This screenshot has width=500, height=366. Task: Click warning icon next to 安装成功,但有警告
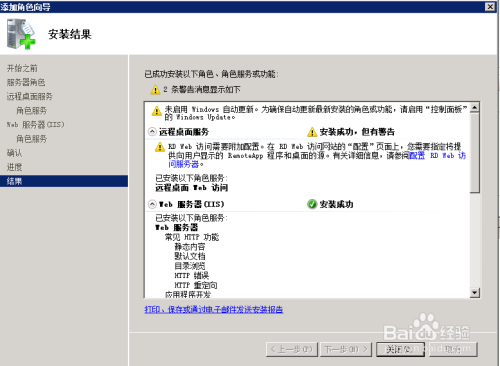point(312,132)
